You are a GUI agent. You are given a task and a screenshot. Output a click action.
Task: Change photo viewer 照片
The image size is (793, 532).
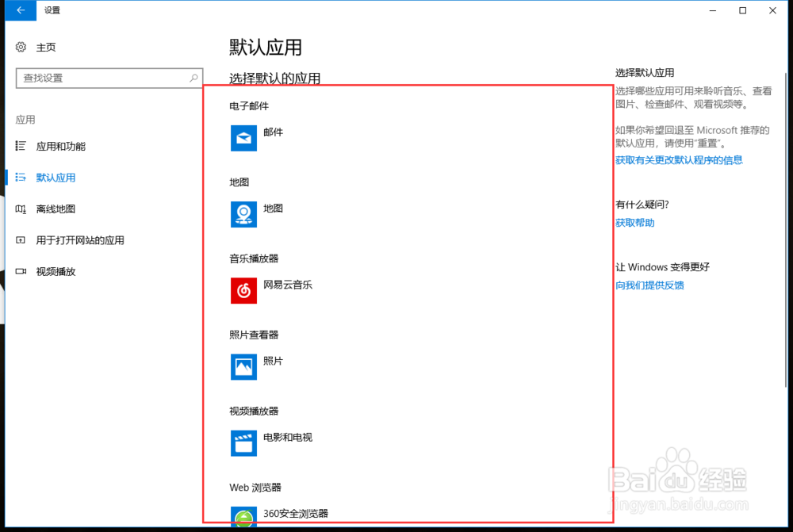coord(273,361)
